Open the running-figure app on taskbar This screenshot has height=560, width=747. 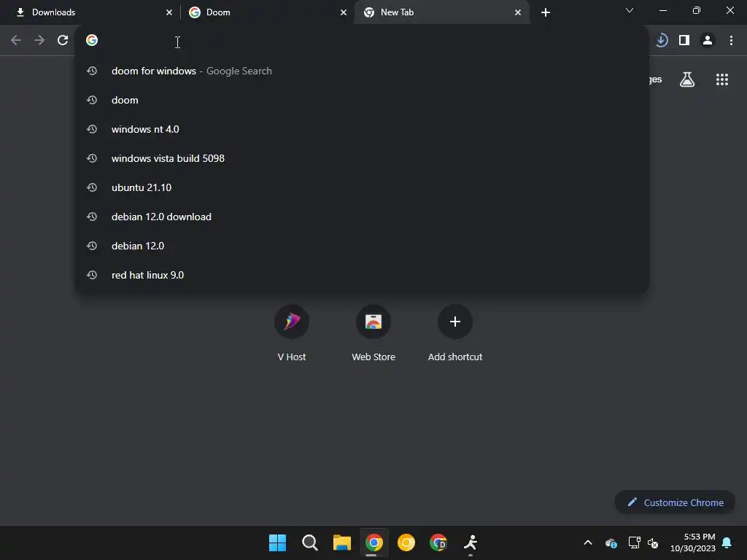tap(471, 542)
